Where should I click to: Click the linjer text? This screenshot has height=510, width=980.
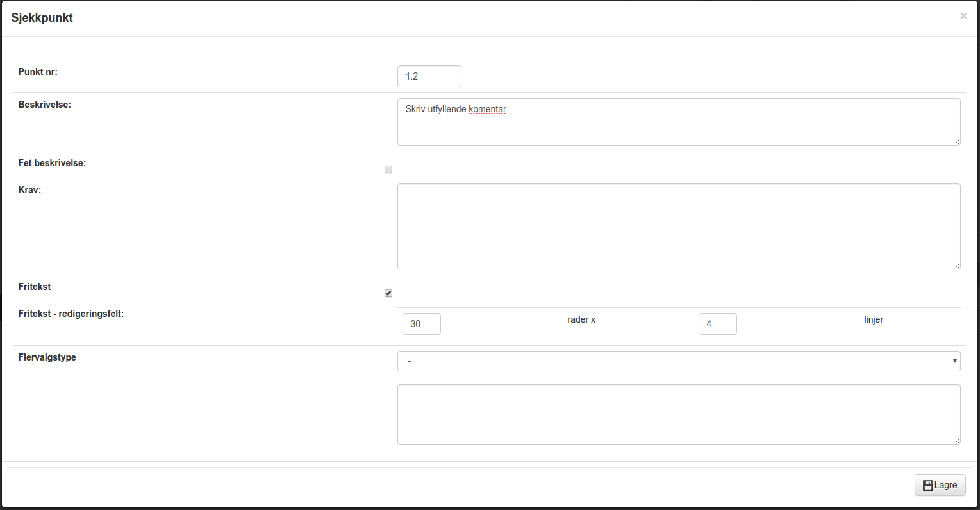tap(874, 319)
